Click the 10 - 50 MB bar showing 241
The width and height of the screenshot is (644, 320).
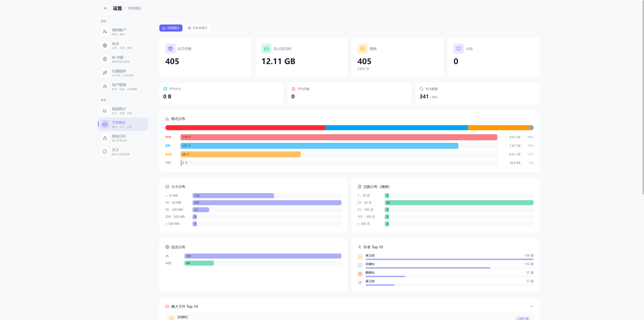tap(267, 203)
